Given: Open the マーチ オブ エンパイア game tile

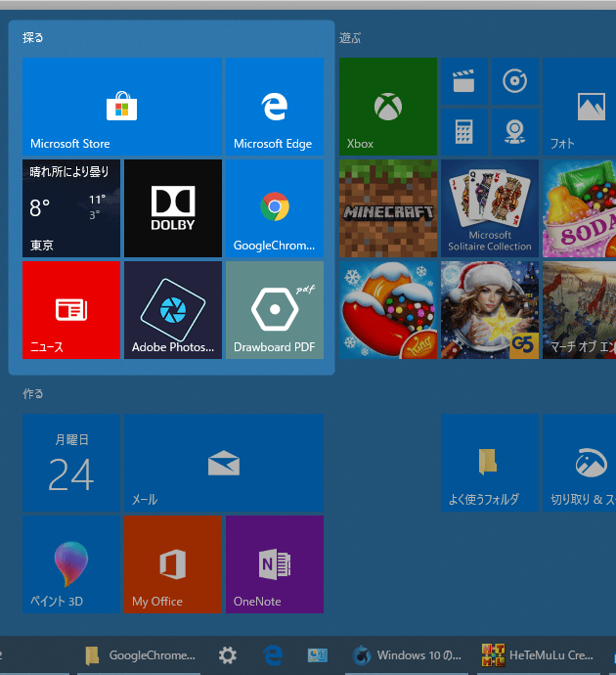Looking at the screenshot, I should click(579, 310).
